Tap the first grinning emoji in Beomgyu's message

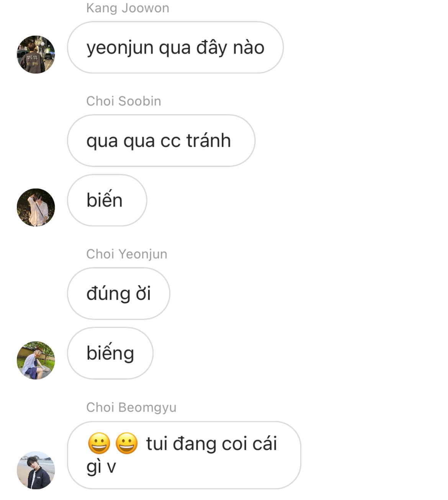99,443
